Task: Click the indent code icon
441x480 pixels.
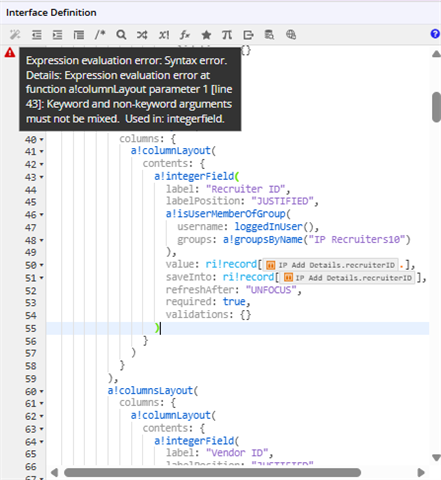Action: [57, 35]
